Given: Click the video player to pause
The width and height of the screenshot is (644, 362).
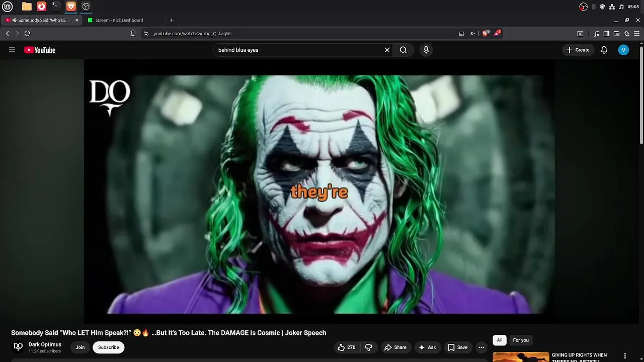Looking at the screenshot, I should [319, 192].
